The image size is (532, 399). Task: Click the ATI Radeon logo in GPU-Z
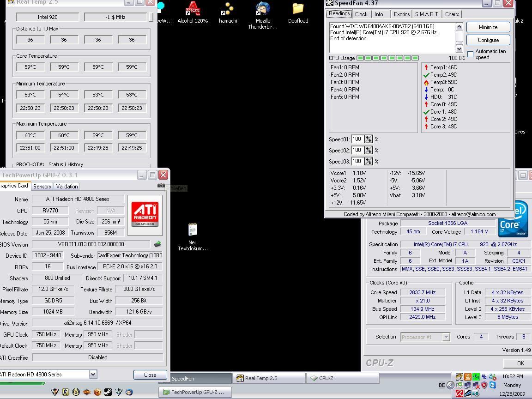point(145,215)
